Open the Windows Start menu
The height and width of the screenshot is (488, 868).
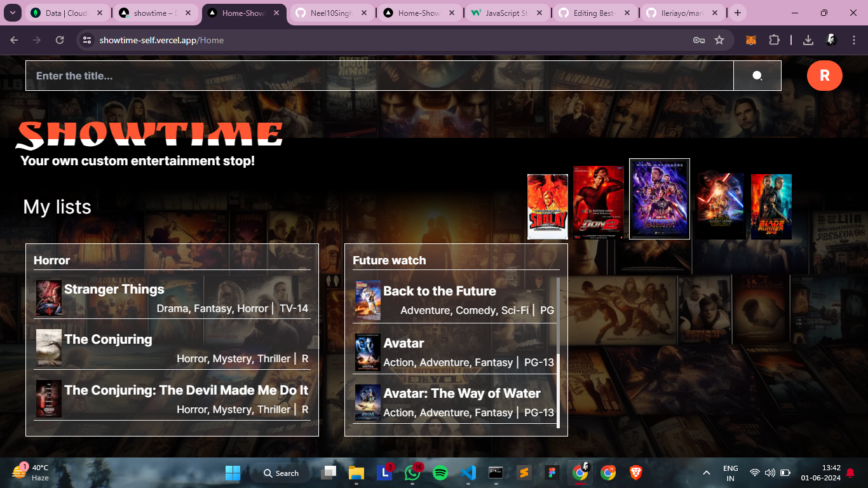click(233, 473)
